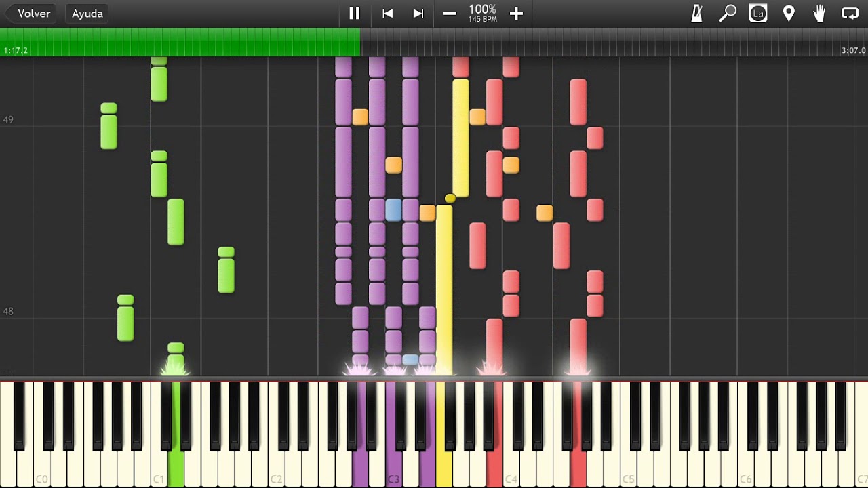
Task: Increase playback speed with plus
Action: click(x=516, y=14)
